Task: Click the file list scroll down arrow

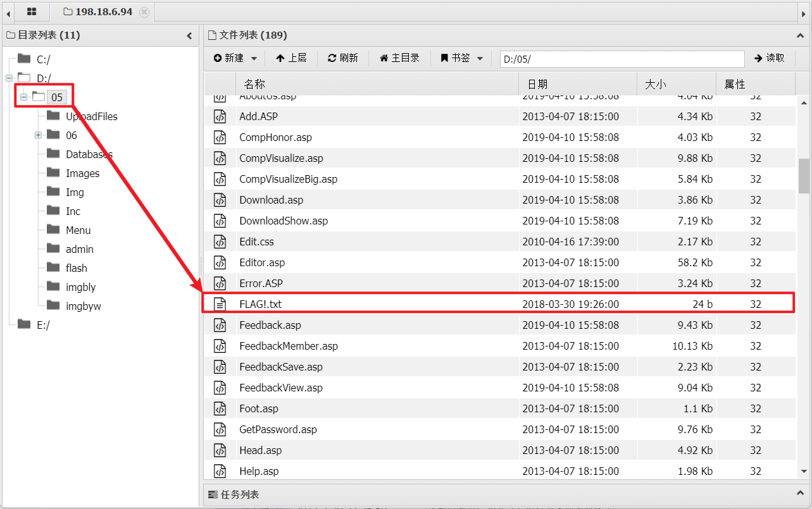Action: pyautogui.click(x=804, y=471)
